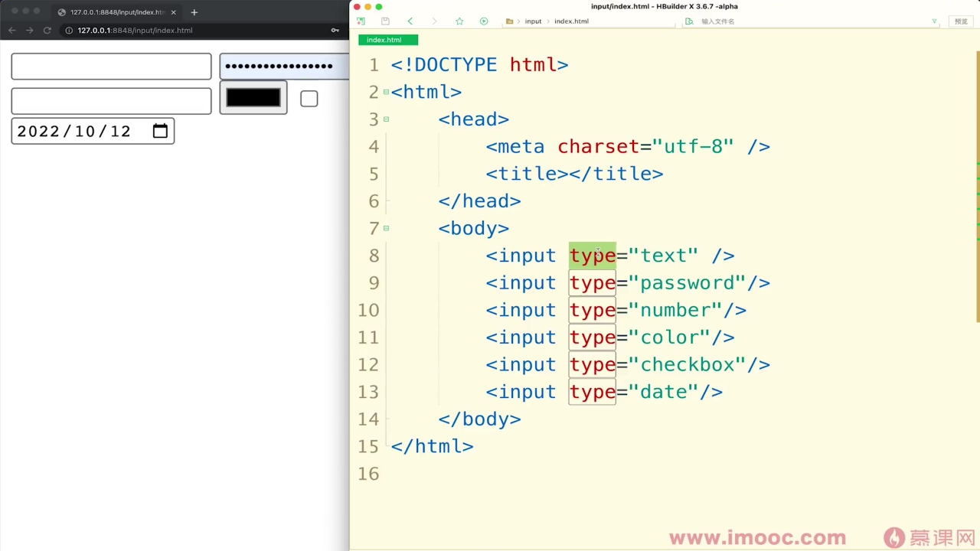
Task: Click the browser back arrow
Action: click(11, 31)
